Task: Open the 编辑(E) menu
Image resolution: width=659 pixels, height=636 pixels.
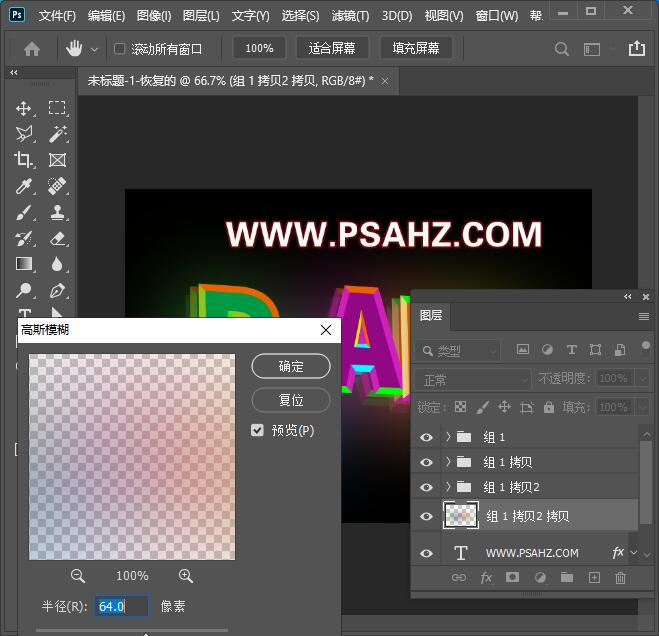Action: pos(106,16)
